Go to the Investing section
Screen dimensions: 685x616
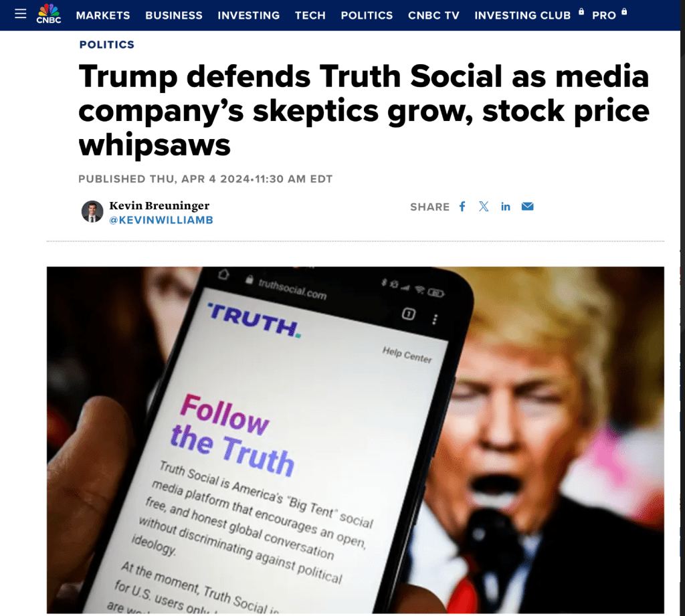tap(249, 15)
